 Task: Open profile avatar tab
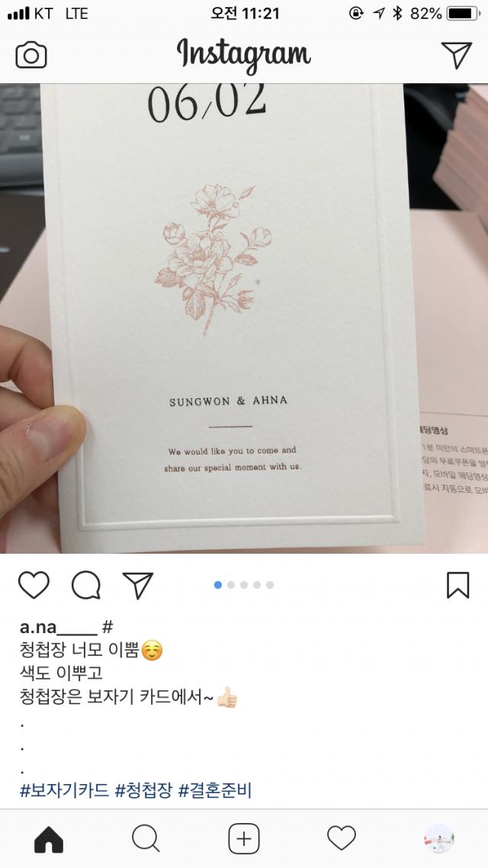(439, 839)
